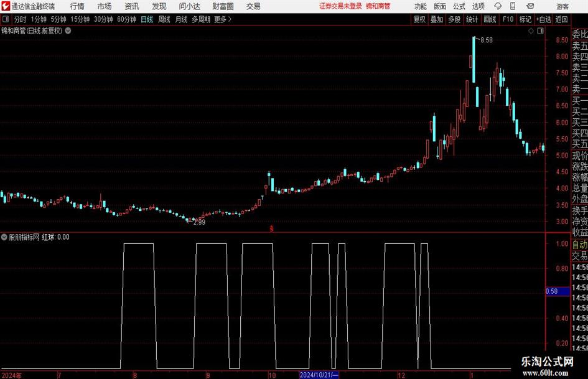
Task: Click the 返回 back button
Action: (x=561, y=19)
